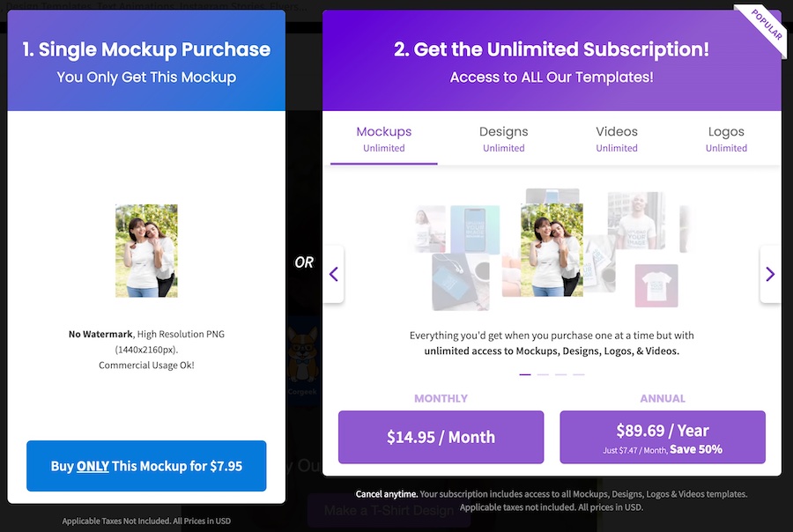Go to previous carousel slide arrow
Viewport: 793px width, 532px height.
(334, 274)
